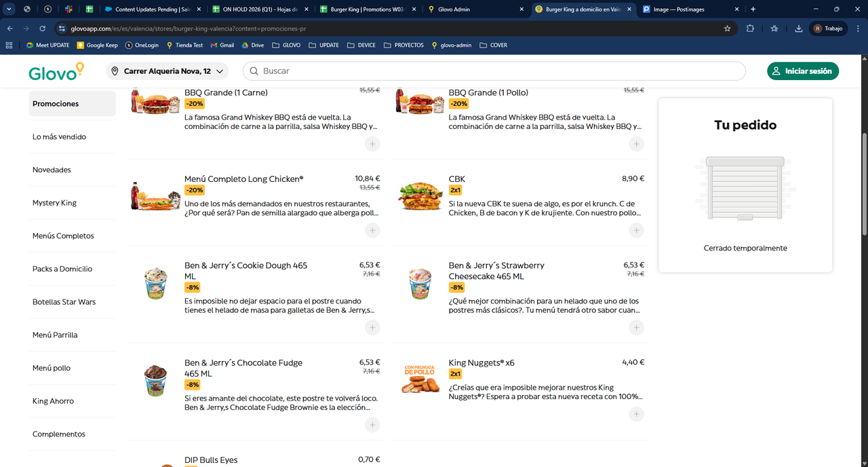The width and height of the screenshot is (868, 467).
Task: Open the CBK burger product image
Action: coord(420,197)
